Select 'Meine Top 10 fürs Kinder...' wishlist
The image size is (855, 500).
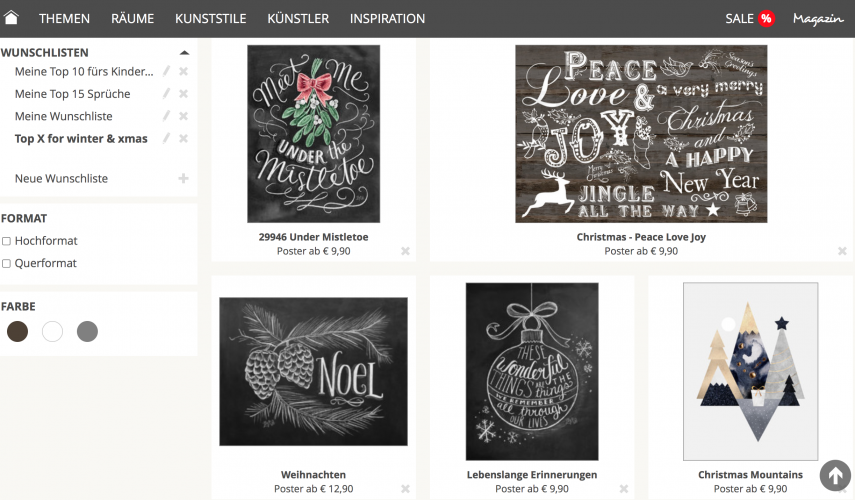coord(84,71)
